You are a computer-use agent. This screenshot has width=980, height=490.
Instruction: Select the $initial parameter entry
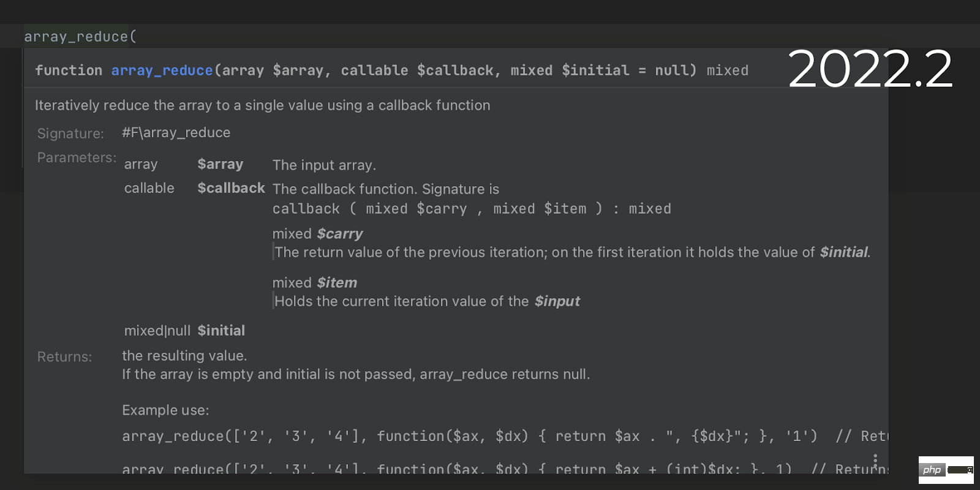pyautogui.click(x=221, y=330)
